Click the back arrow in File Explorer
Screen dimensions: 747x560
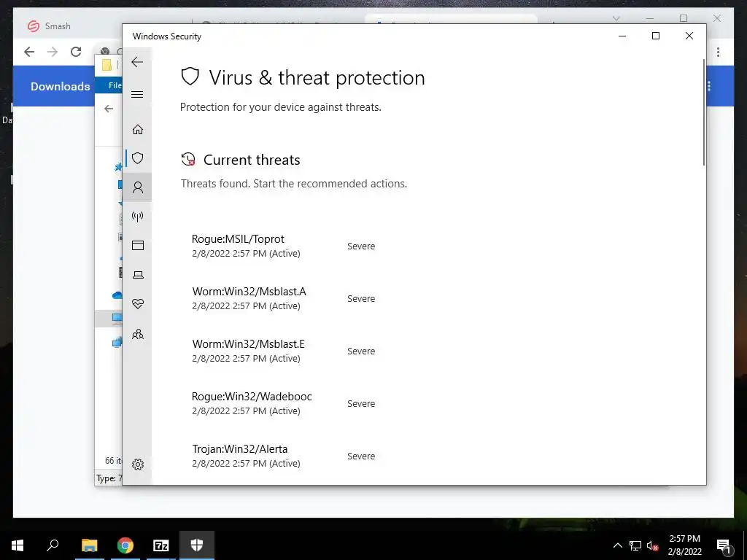pyautogui.click(x=109, y=109)
